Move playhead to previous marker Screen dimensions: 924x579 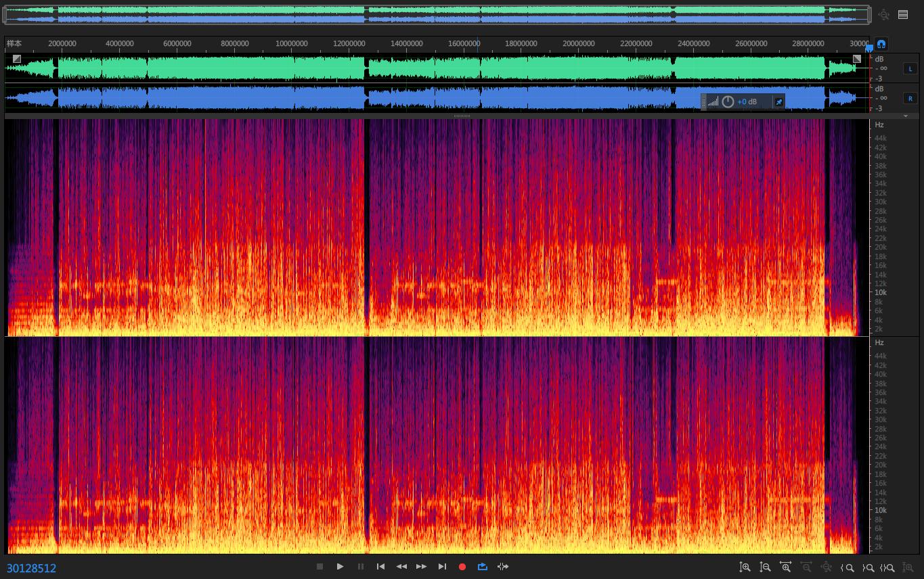[381, 567]
